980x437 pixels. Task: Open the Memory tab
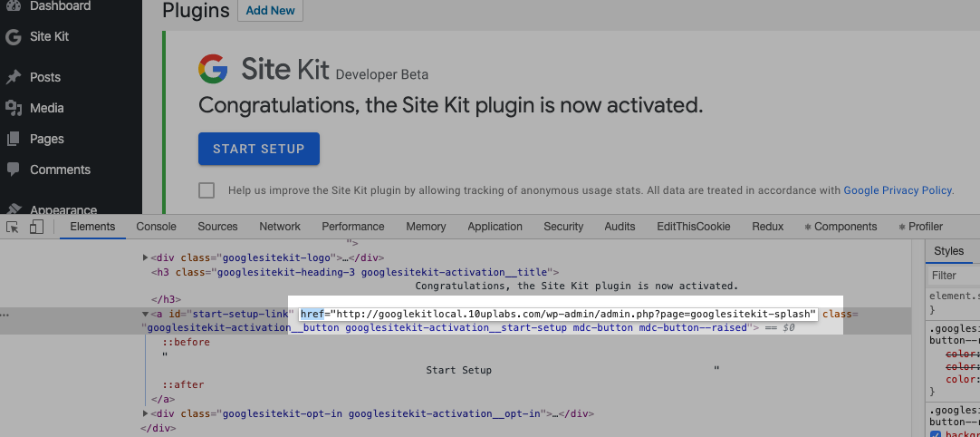tap(427, 227)
